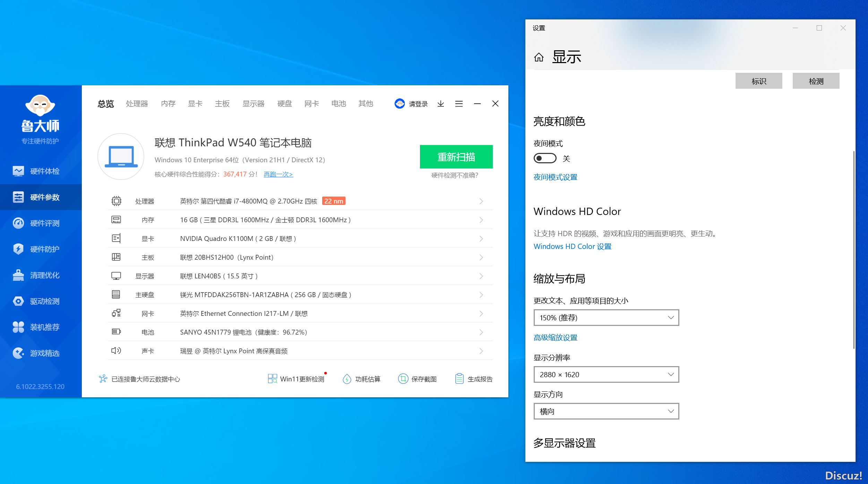Click 硬件检测不准确? text link
Image resolution: width=868 pixels, height=484 pixels.
tap(455, 175)
